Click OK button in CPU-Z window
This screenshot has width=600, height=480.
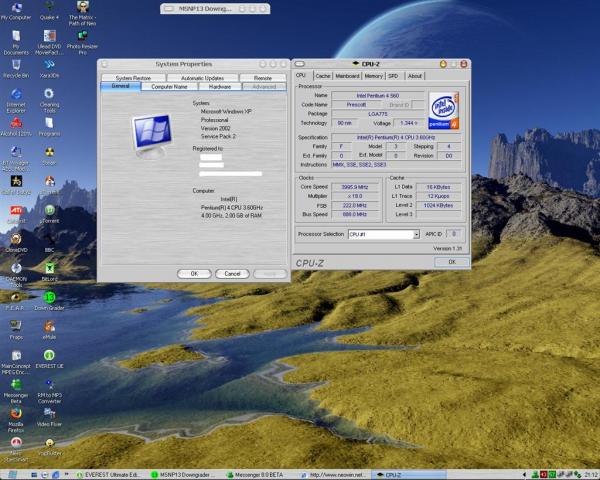tap(452, 262)
